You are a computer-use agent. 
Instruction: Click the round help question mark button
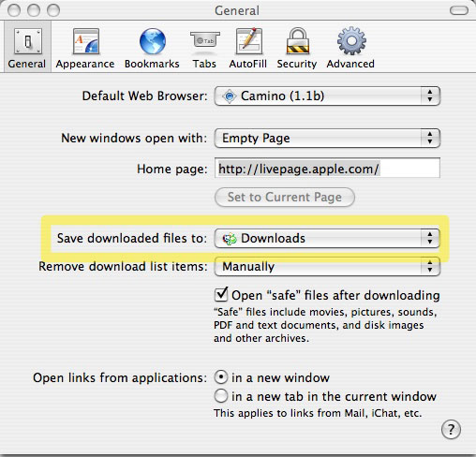[451, 430]
